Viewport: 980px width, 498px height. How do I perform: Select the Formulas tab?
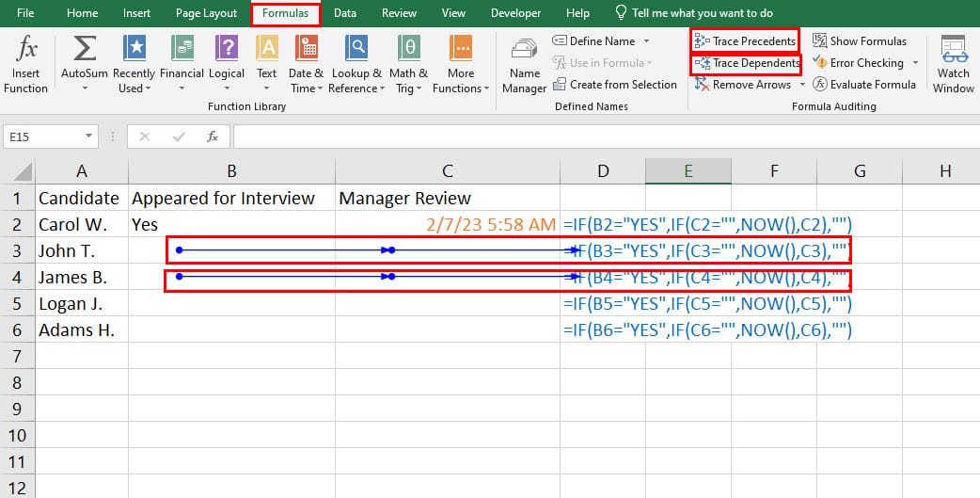click(286, 13)
